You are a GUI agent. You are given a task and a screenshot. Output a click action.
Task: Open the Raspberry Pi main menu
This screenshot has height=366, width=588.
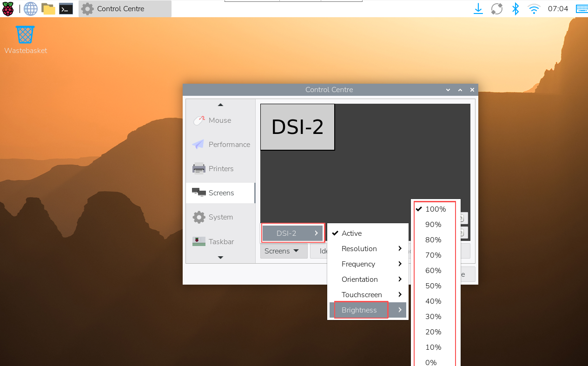pos(8,9)
